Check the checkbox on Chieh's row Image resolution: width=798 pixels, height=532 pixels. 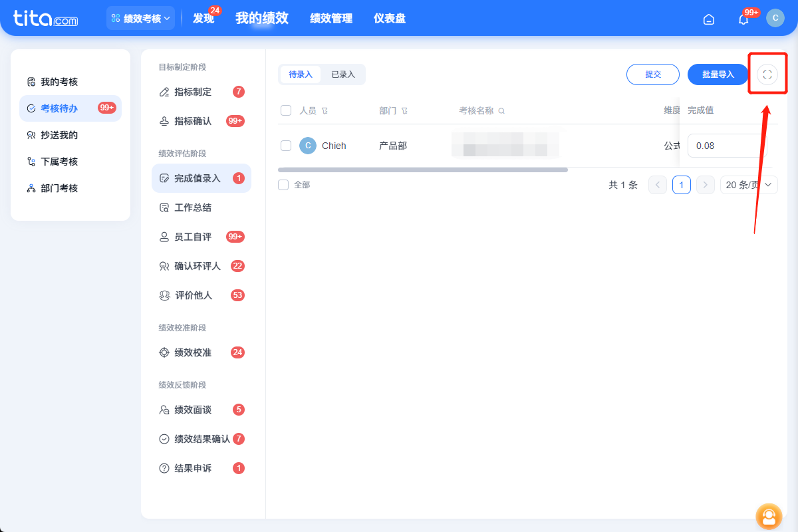(x=286, y=145)
